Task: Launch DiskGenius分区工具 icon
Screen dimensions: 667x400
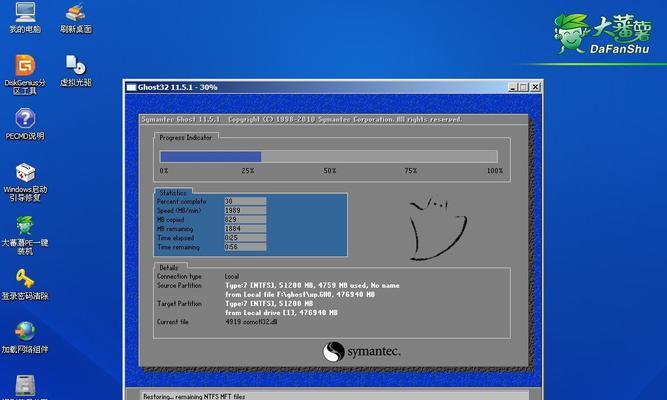Action: coord(25,74)
